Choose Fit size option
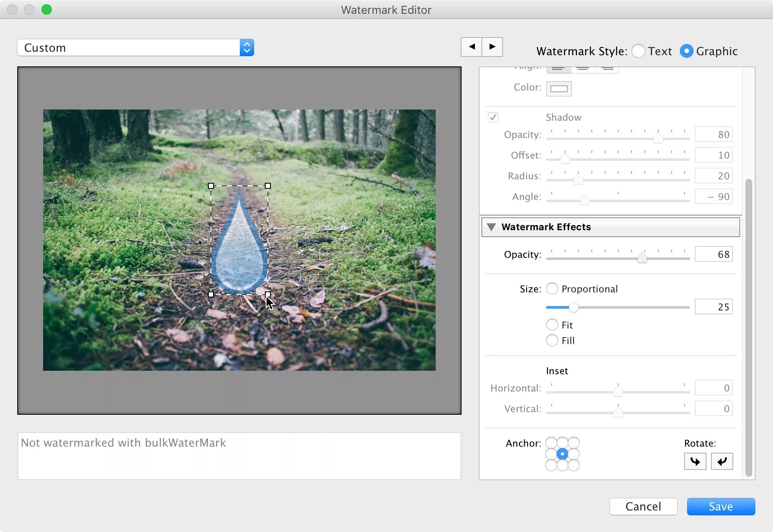 click(552, 325)
